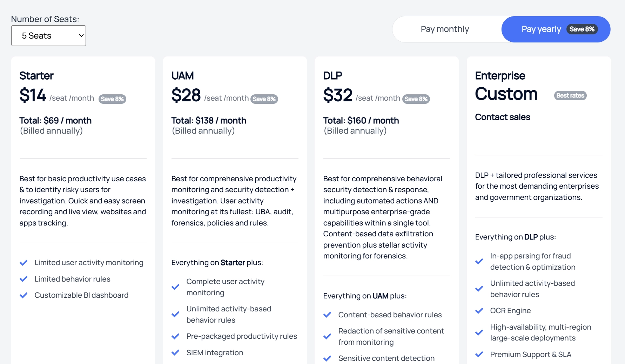Click the checkmark beside Content-based behavior rules

click(x=328, y=315)
